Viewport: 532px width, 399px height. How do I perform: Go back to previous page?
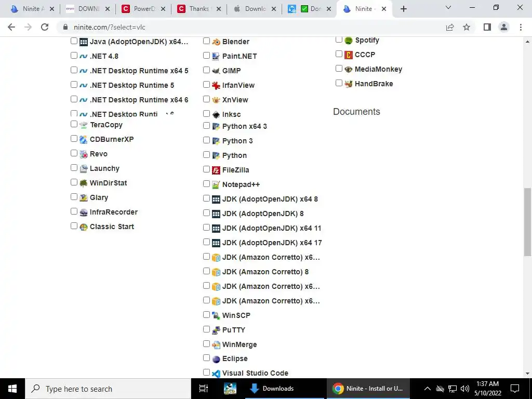pyautogui.click(x=11, y=27)
